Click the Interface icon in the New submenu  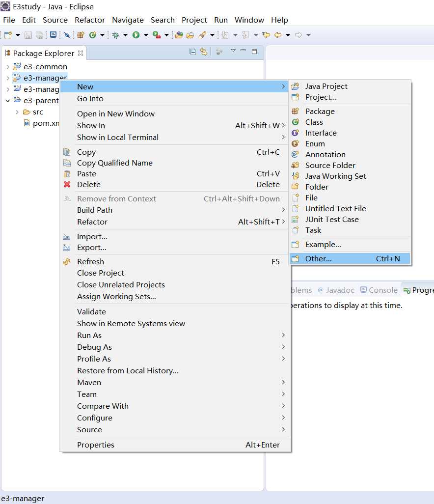295,133
